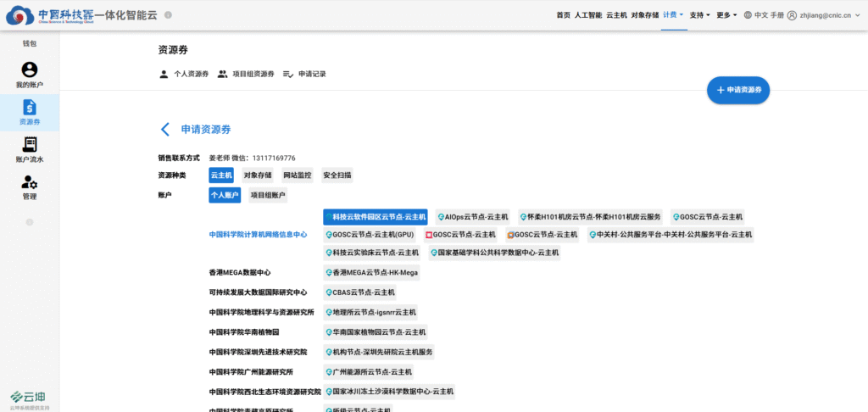Select 地理所云节点-igsnrr云主机 chip

tap(370, 312)
